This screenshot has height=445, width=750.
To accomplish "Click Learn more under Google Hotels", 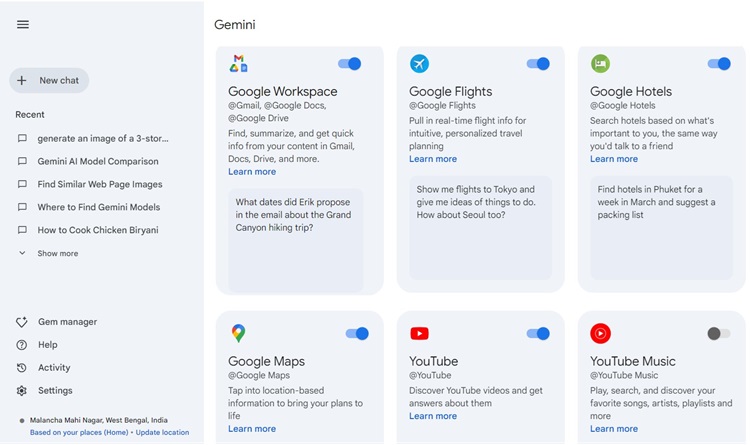I will 614,159.
